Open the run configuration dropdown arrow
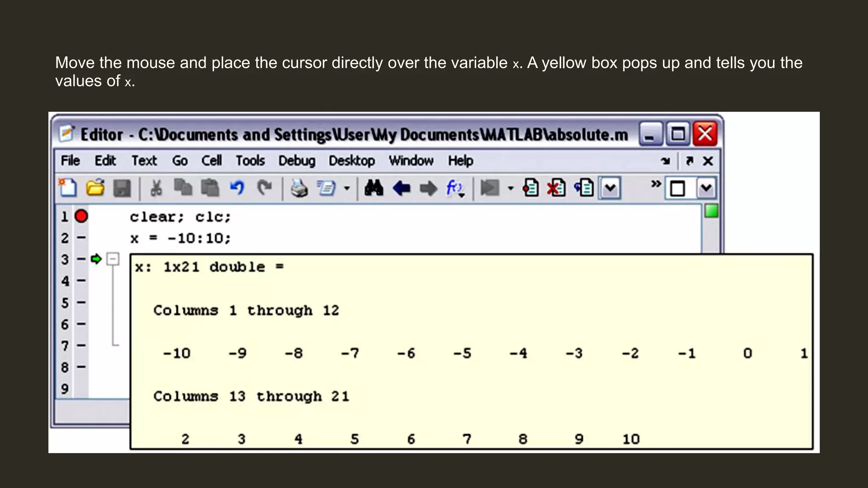 [511, 188]
